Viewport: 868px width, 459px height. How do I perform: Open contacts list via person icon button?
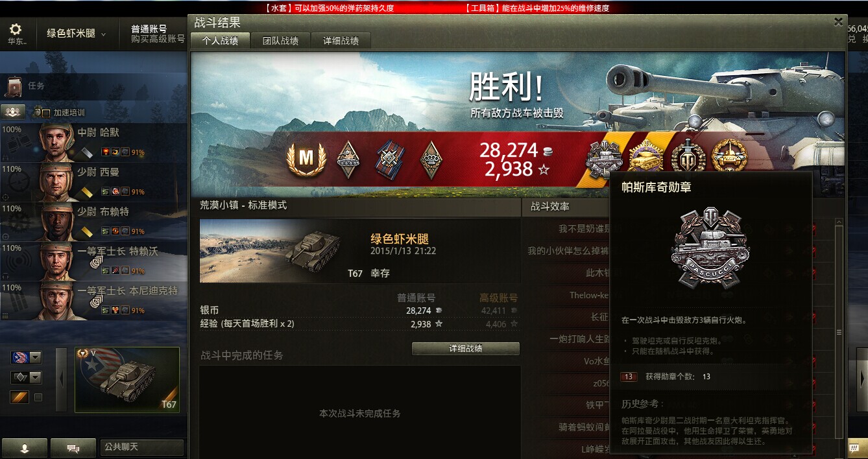[x=24, y=447]
